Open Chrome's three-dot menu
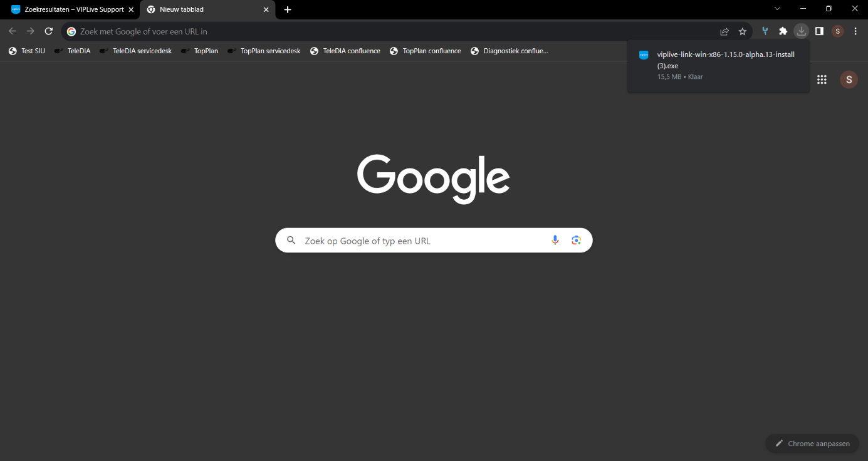Viewport: 868px width, 461px height. (x=855, y=31)
